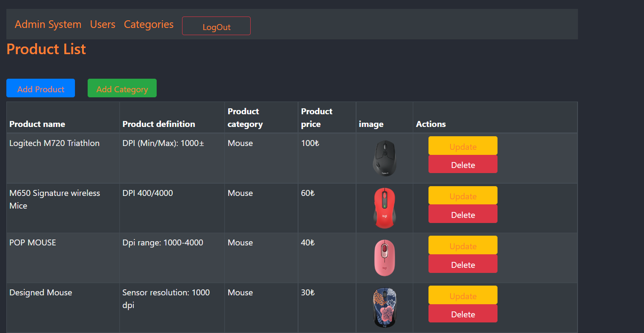The image size is (644, 333).
Task: Delete the Logitech M720 Triathlon product
Action: point(463,165)
